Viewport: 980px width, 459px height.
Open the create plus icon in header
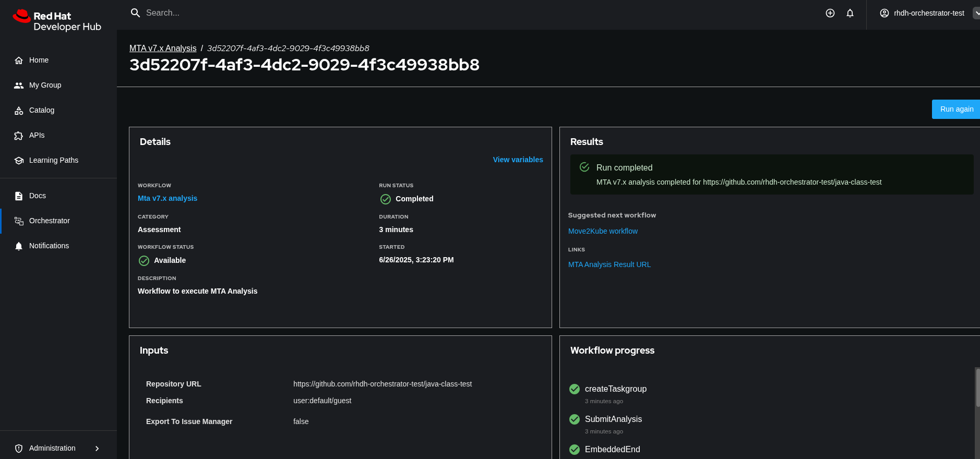(x=830, y=13)
